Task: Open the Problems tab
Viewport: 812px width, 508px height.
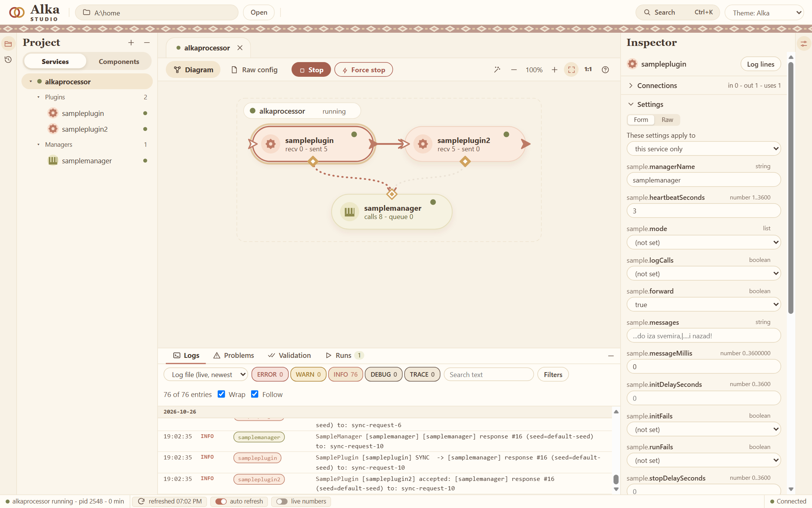Action: [234, 356]
